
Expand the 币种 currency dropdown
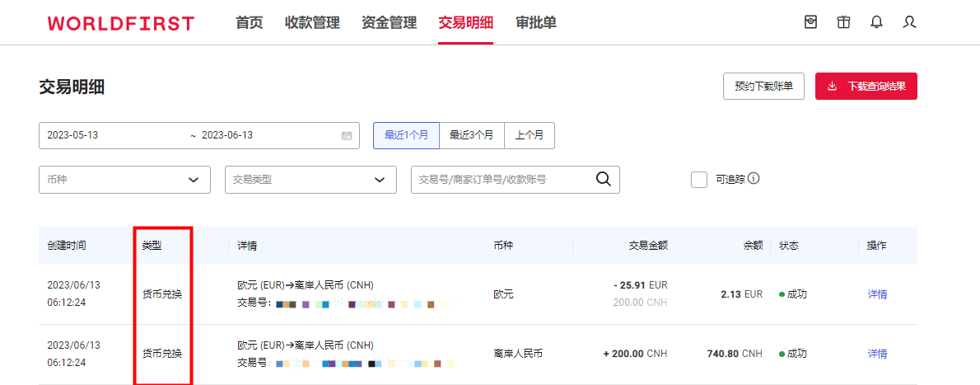(124, 180)
